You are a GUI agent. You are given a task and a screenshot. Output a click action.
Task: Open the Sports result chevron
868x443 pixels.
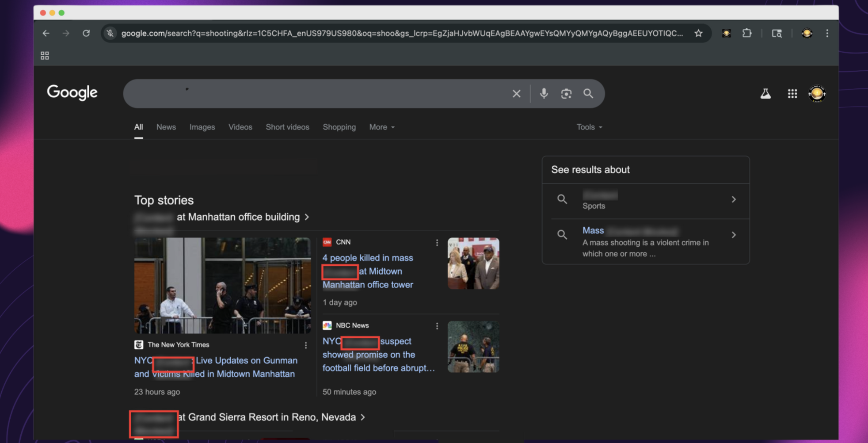pos(734,199)
